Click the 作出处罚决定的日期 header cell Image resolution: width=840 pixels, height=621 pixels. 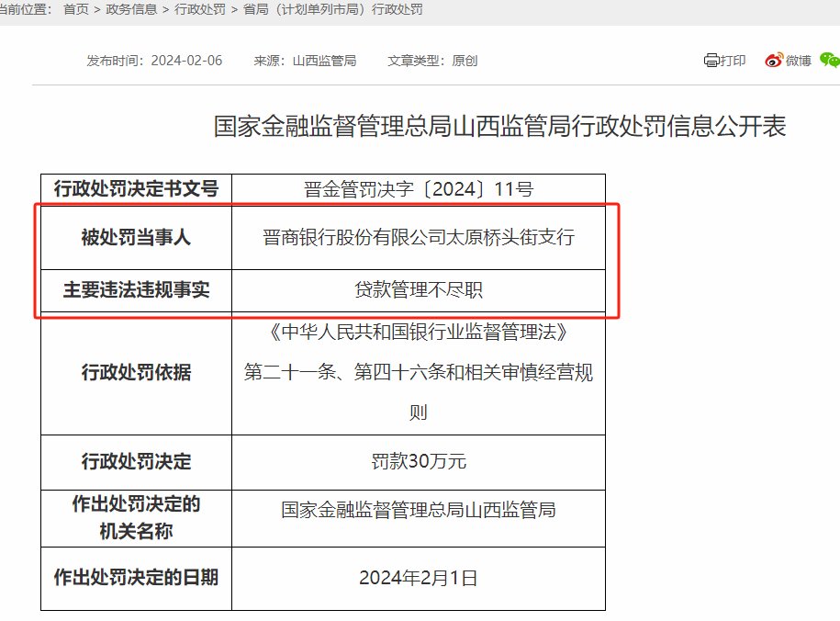[x=136, y=578]
